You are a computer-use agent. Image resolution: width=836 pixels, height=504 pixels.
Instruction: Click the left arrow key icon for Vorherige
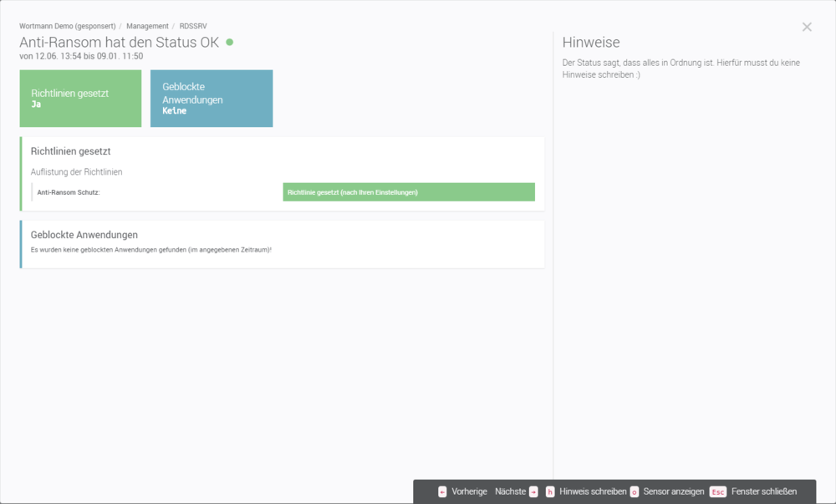442,491
